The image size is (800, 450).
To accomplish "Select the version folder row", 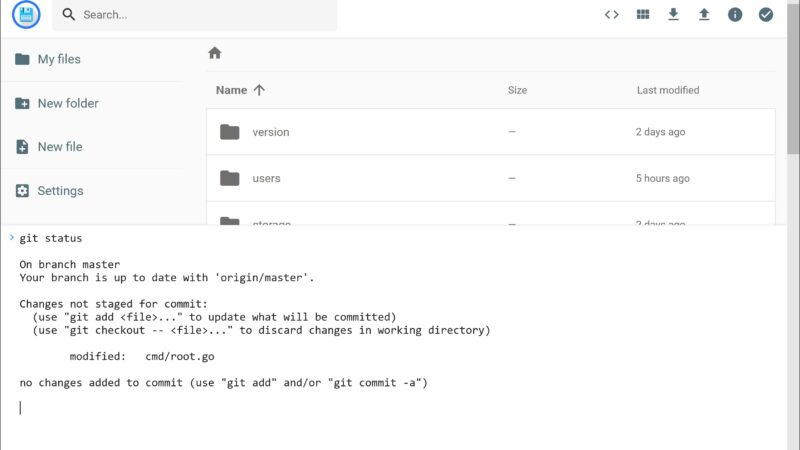I will (x=491, y=132).
